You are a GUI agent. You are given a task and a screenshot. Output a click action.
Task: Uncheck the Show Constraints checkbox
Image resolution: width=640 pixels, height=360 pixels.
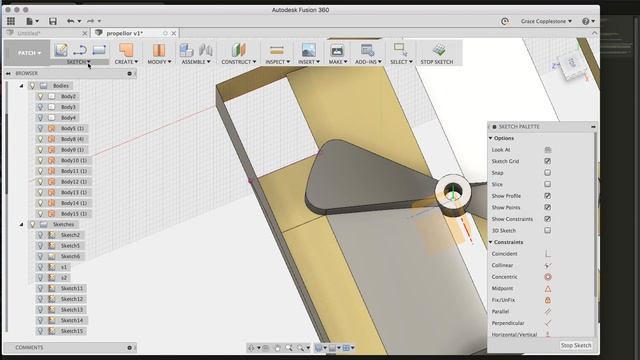pyautogui.click(x=548, y=219)
